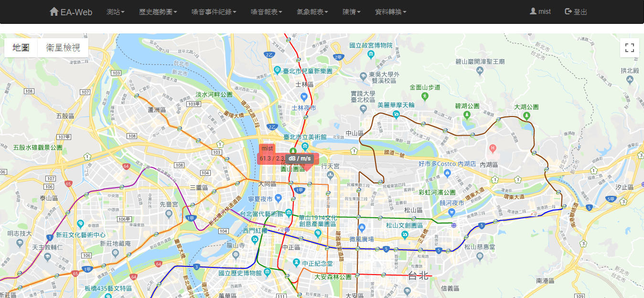This screenshot has width=644, height=298.
Task: Click the 中正紀念堂 landmark marker
Action: pyautogui.click(x=296, y=263)
